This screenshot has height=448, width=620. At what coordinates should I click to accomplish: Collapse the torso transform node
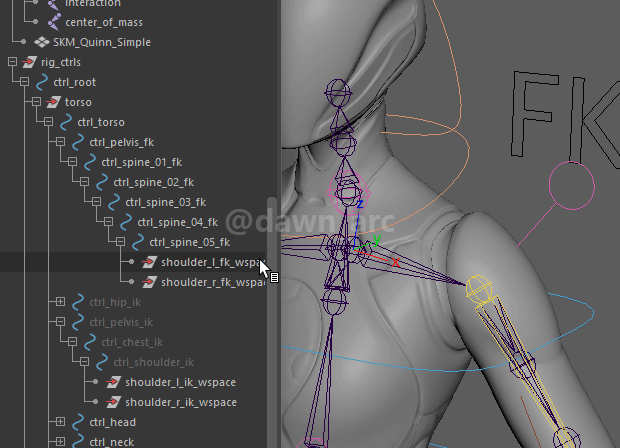tap(36, 102)
